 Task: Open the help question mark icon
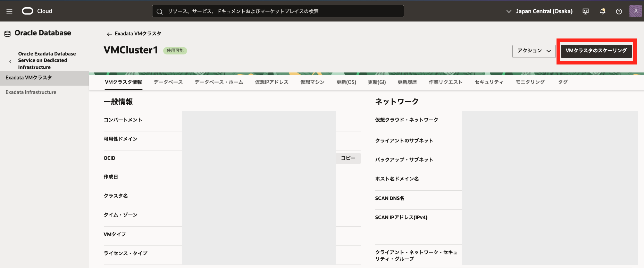pyautogui.click(x=619, y=11)
